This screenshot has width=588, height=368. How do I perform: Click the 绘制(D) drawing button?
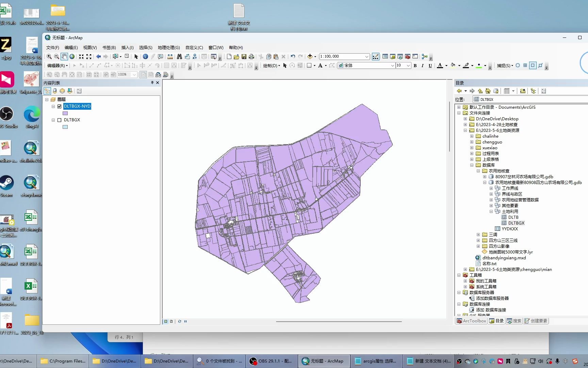[271, 65]
